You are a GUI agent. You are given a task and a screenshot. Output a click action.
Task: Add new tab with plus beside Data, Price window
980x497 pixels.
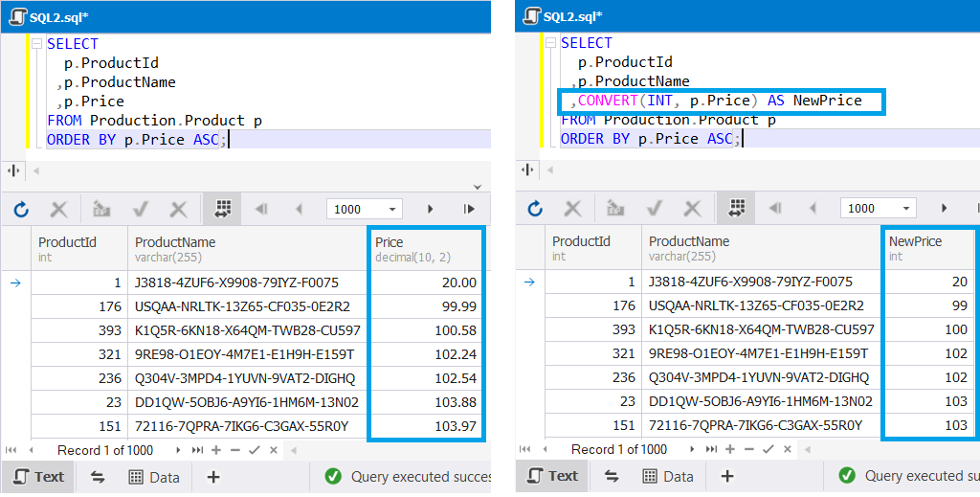point(213,478)
